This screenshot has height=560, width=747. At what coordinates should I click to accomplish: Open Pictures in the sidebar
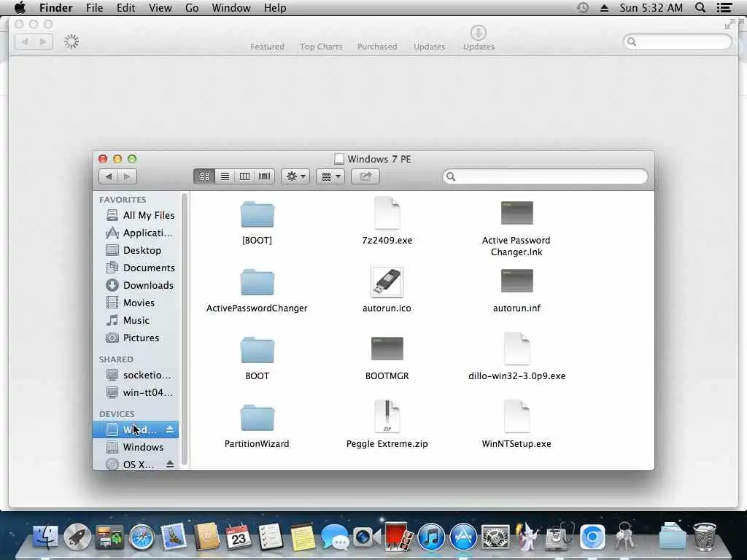[133, 338]
